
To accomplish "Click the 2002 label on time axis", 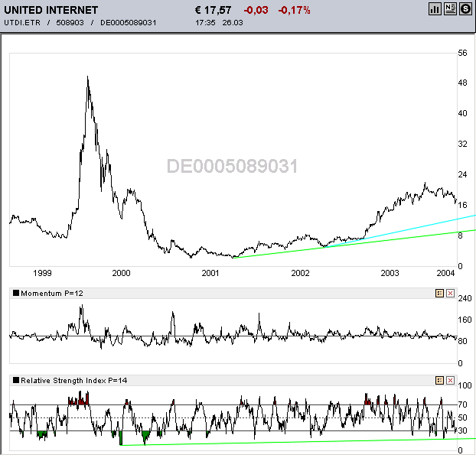I will tap(300, 273).
